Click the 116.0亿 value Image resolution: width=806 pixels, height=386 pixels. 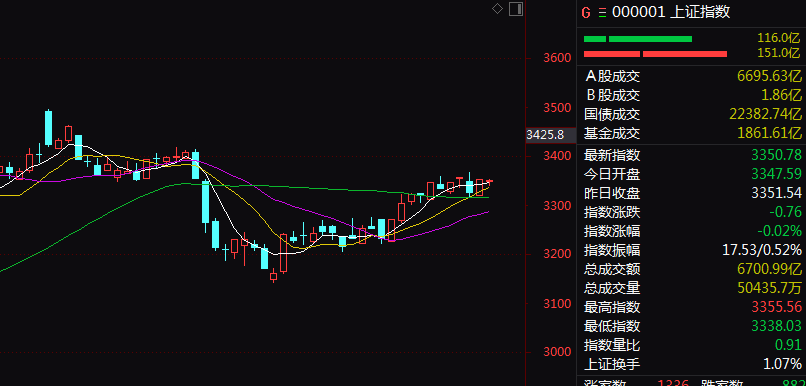point(779,38)
